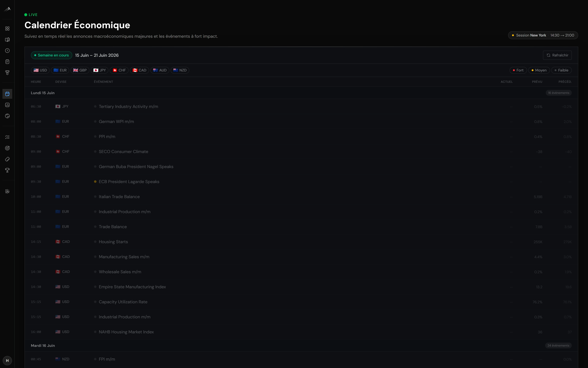The width and height of the screenshot is (588, 368).
Task: Click the 11:00 EUR Trade Balance event
Action: (x=301, y=227)
